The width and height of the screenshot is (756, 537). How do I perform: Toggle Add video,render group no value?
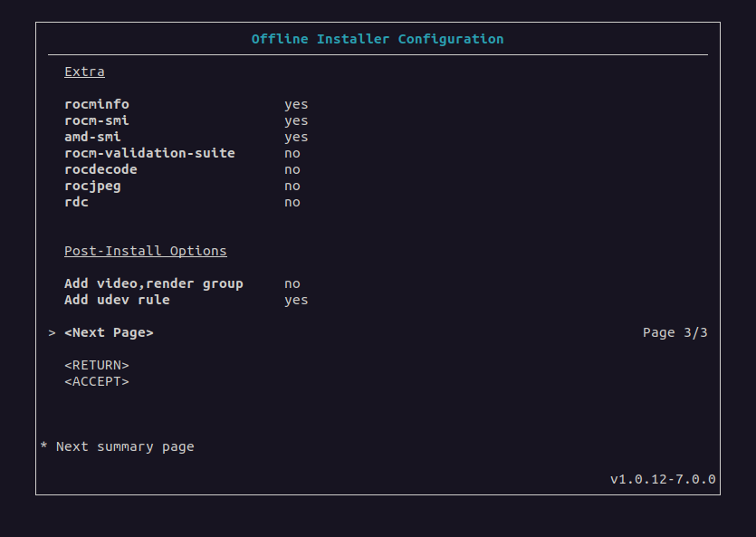[292, 284]
